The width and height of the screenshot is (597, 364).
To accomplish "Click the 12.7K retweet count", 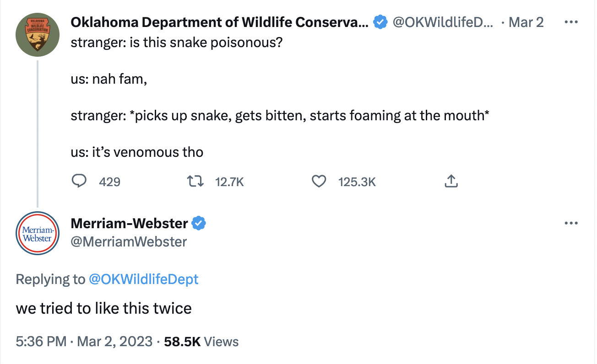I will point(229,182).
